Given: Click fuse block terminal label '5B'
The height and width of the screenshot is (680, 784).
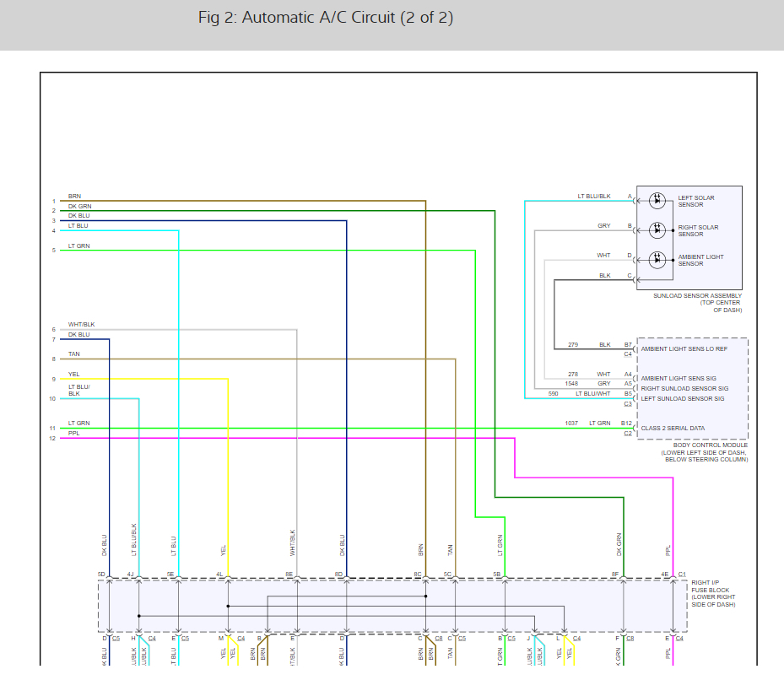Looking at the screenshot, I should [497, 575].
